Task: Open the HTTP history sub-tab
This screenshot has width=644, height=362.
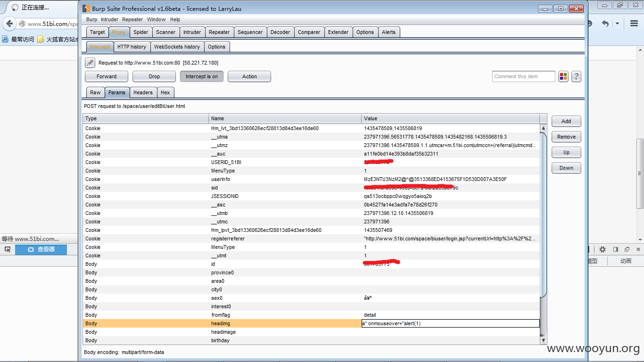Action: [x=132, y=47]
